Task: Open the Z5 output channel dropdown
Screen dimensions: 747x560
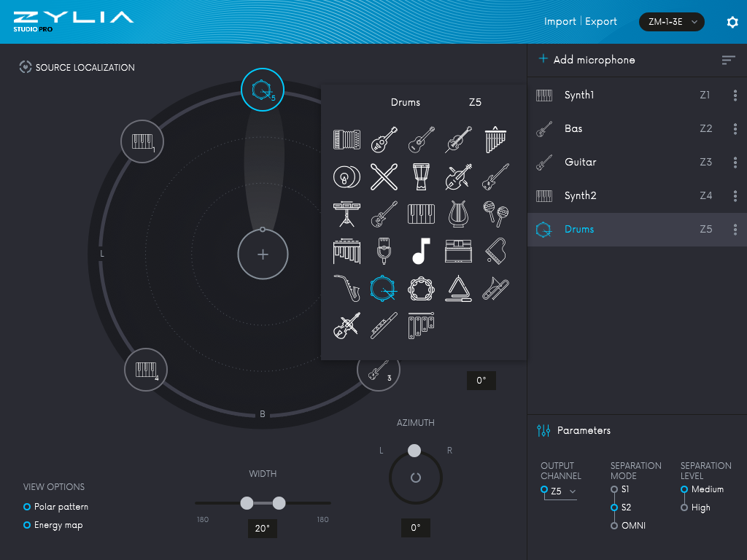Action: pyautogui.click(x=558, y=491)
